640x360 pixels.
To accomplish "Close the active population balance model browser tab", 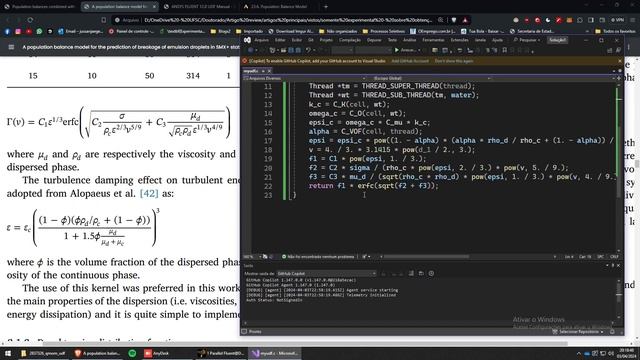I will (x=154, y=7).
